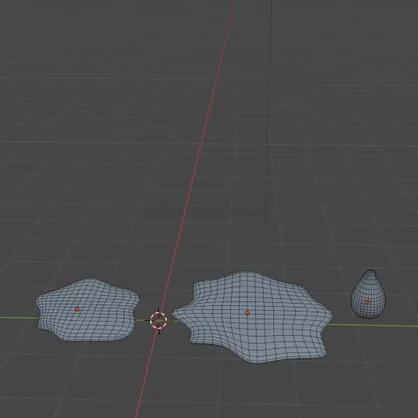418x418 pixels.
Task: Click the thin dark vertical line above the meshes
Action: 268,110
